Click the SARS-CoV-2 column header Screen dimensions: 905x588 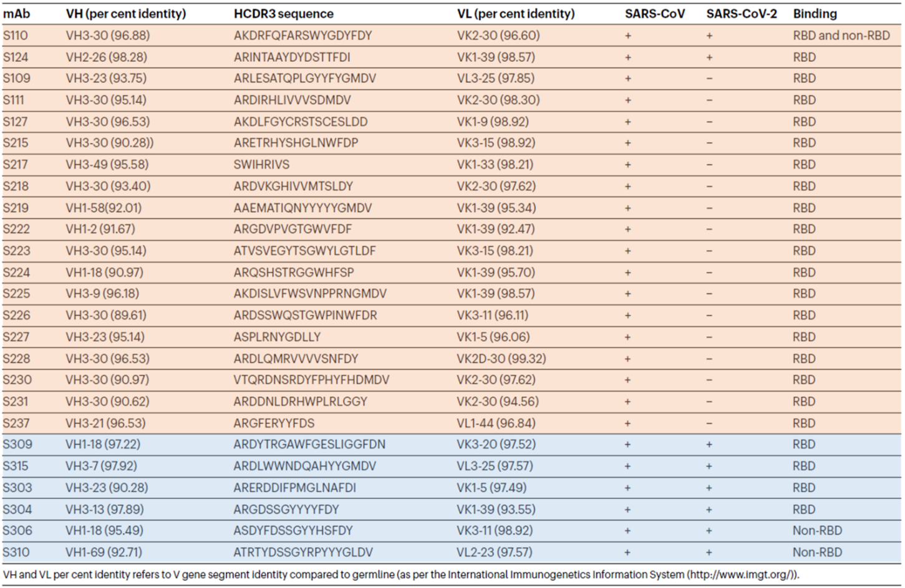click(x=741, y=14)
